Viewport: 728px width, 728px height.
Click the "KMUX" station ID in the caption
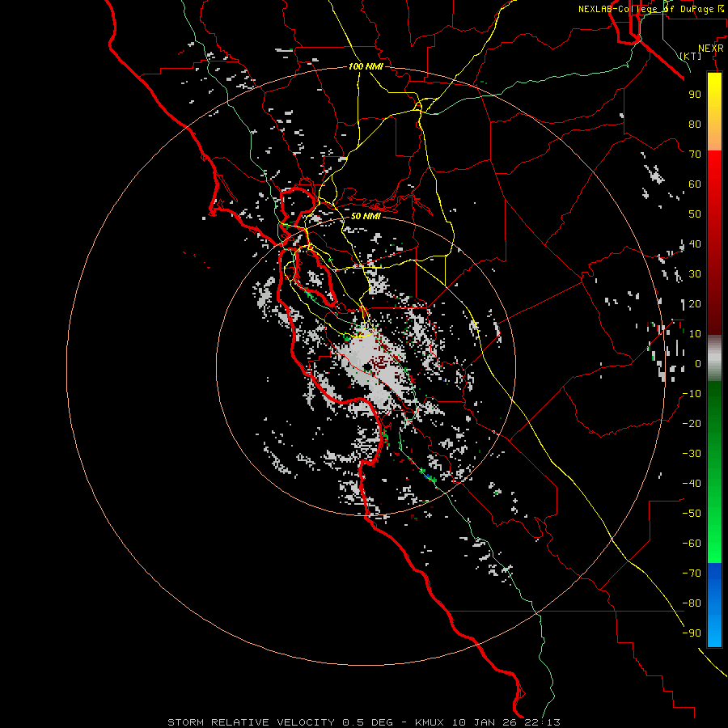tap(430, 722)
